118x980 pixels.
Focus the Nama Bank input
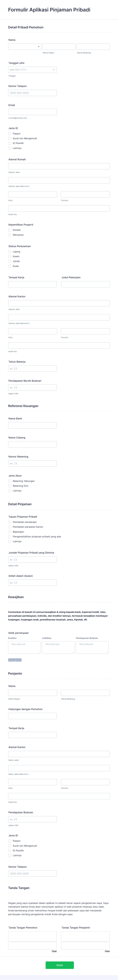tap(32, 425)
